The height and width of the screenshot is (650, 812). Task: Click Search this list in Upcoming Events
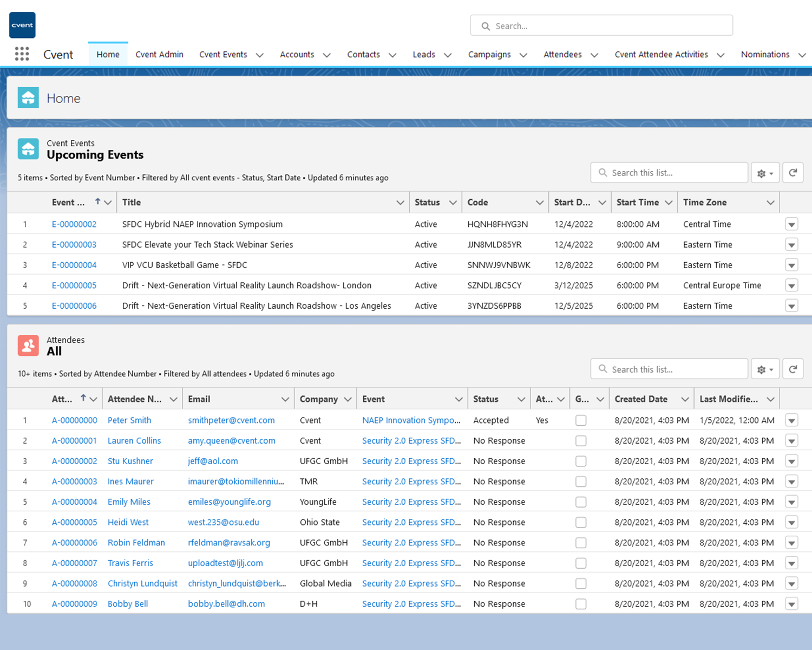[669, 173]
